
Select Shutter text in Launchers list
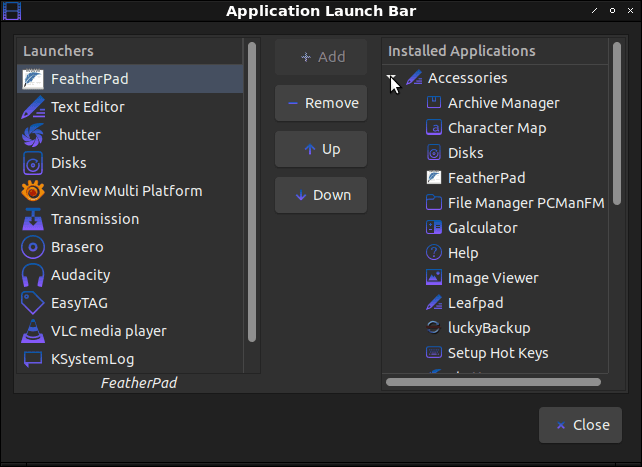[76, 135]
